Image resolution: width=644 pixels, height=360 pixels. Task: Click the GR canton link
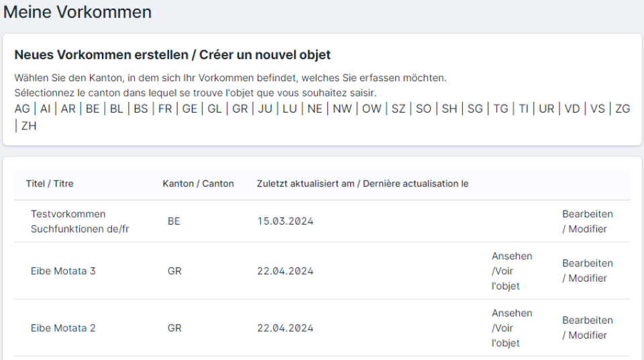tap(240, 109)
